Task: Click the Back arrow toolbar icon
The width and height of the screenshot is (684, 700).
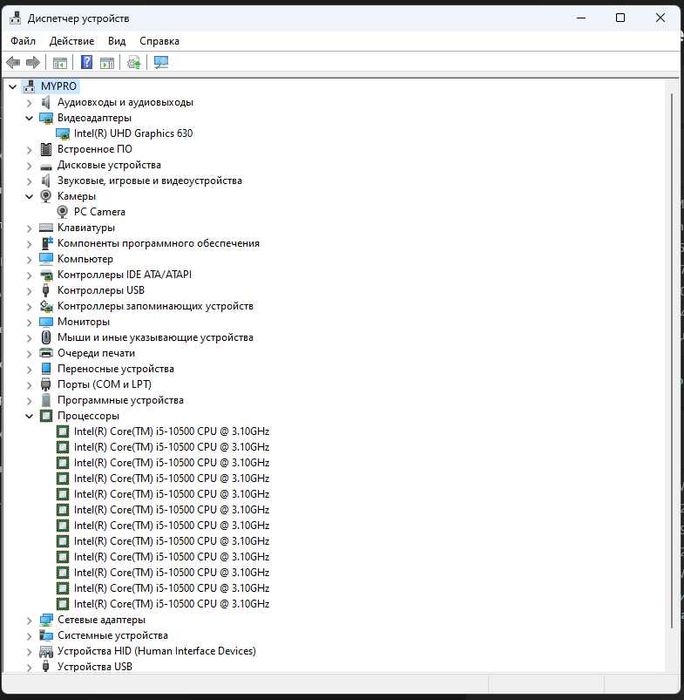Action: 13,62
